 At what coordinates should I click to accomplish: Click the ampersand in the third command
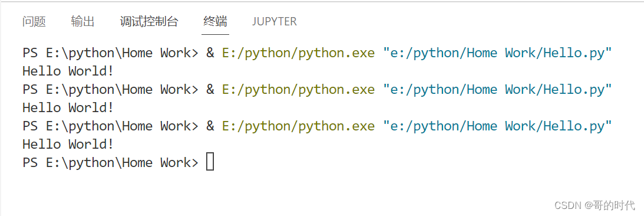coord(210,126)
